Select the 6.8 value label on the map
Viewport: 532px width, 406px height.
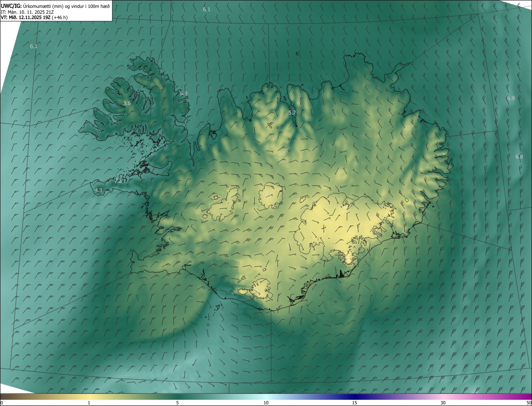click(519, 157)
